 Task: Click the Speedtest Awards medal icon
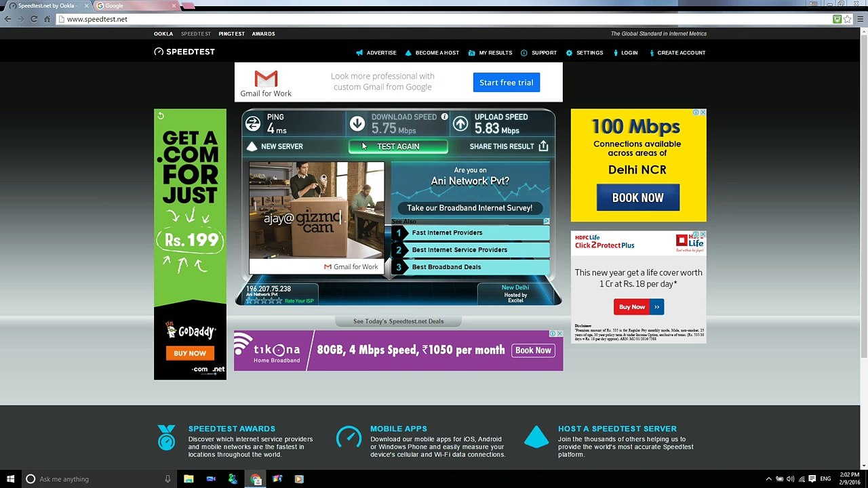[x=166, y=438]
